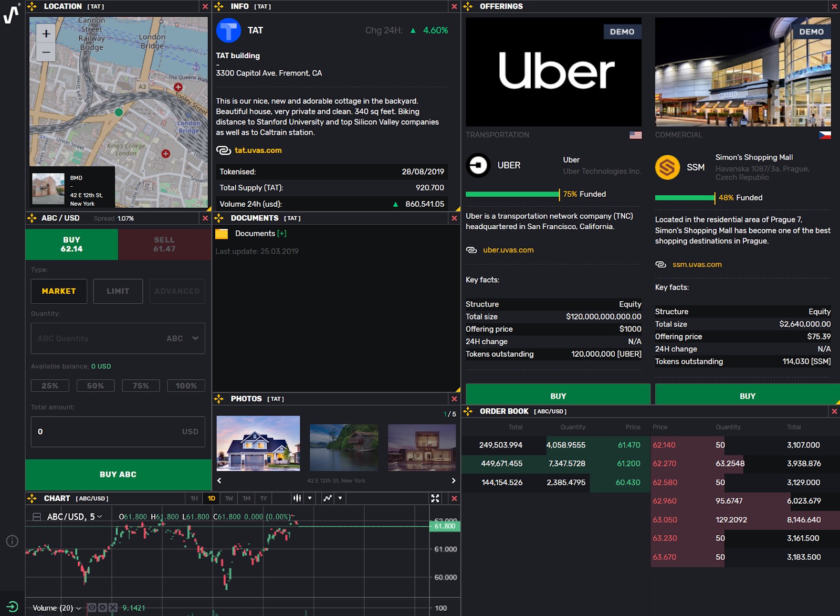Click the drag handle of CHART panel
This screenshot has width=840, height=616.
click(x=32, y=498)
